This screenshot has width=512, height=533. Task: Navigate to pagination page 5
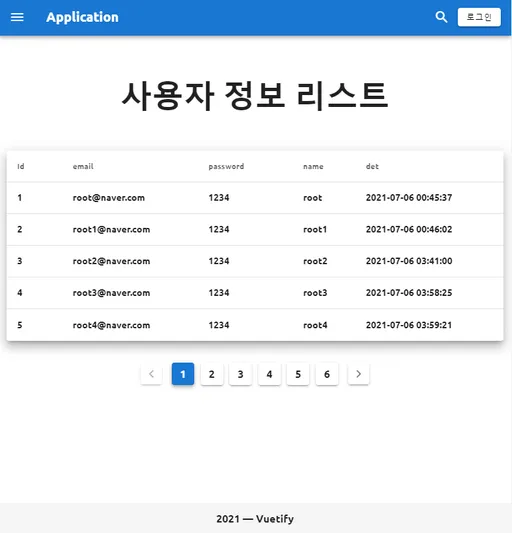pos(298,374)
